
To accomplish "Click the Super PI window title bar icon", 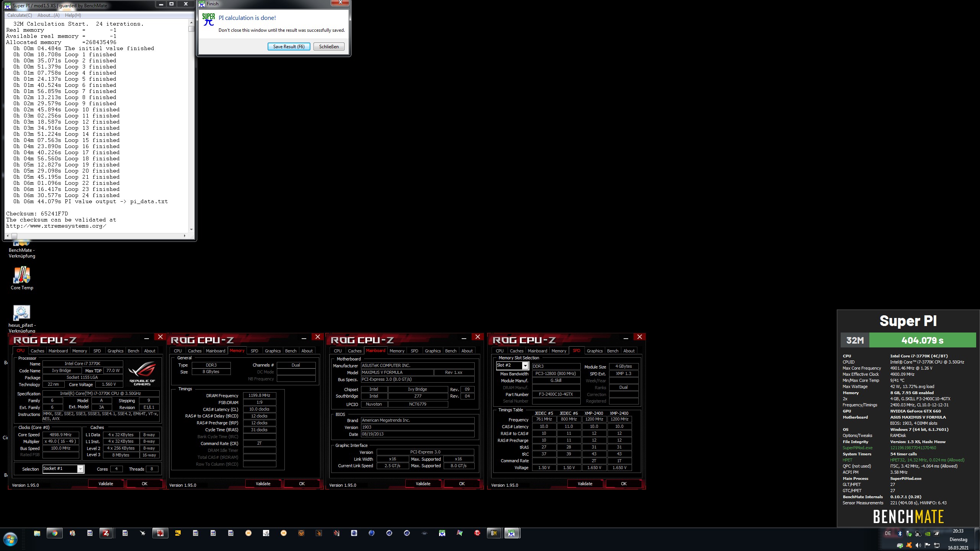I will click(7, 5).
